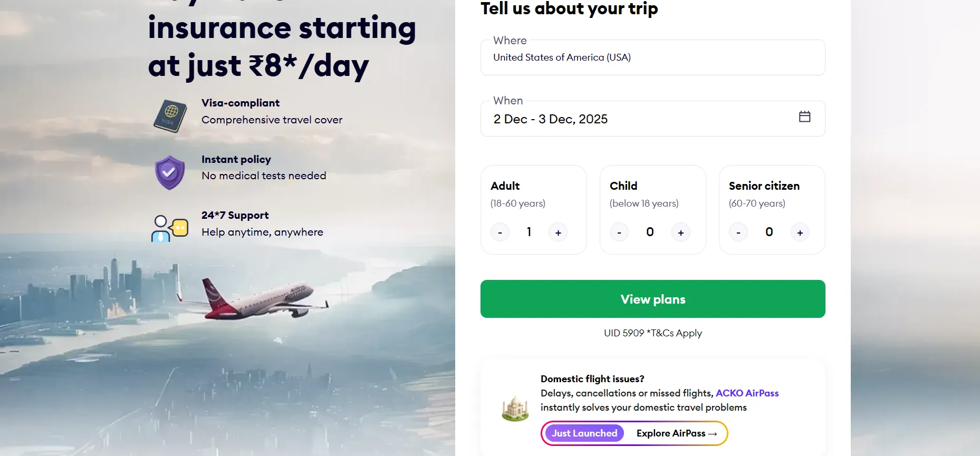Screen dimensions: 980x456
Task: Decrease Senior citizen count with minus
Action: click(x=738, y=232)
